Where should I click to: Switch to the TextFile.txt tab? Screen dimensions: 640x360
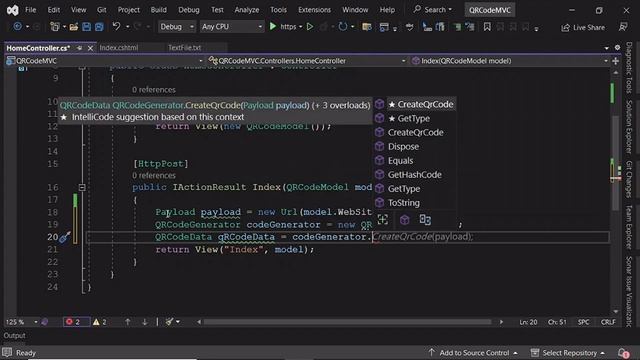184,47
